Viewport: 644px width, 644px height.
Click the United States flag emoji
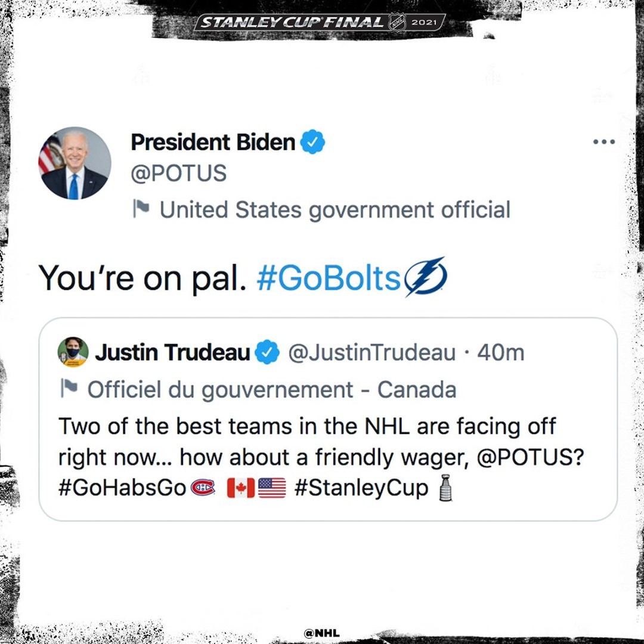pos(272,488)
